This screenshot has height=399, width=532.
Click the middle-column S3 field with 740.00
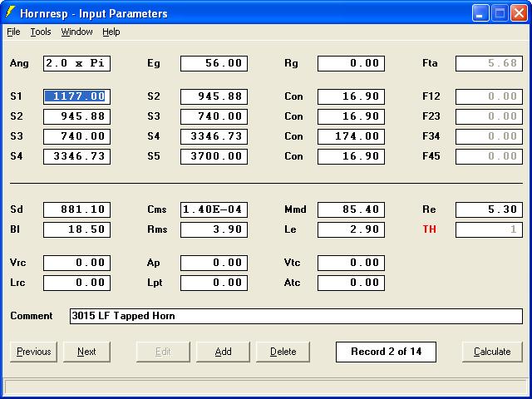[214, 116]
